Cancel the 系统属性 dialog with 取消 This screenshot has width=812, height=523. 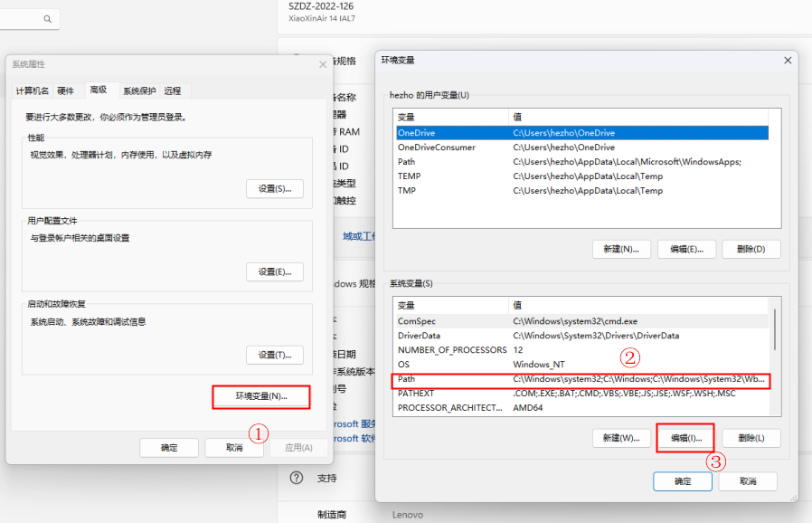pos(234,448)
